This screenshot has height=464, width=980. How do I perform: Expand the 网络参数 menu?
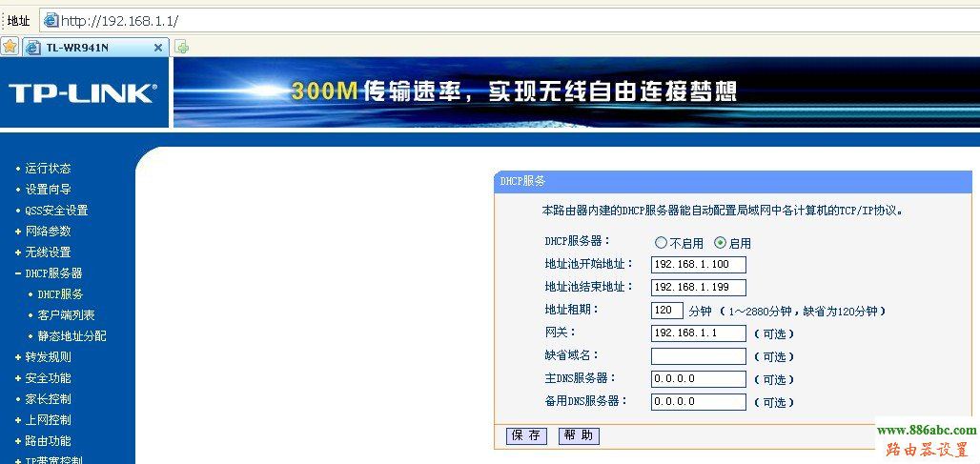(x=48, y=232)
